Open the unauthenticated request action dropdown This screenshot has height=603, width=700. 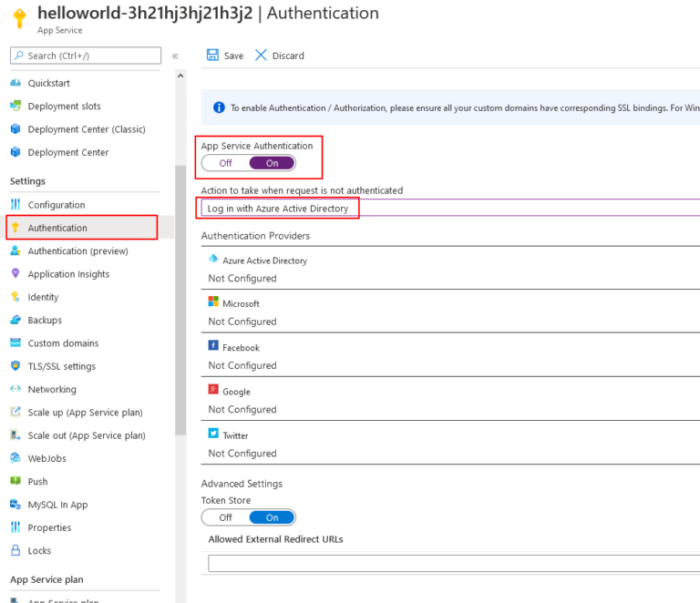[450, 209]
